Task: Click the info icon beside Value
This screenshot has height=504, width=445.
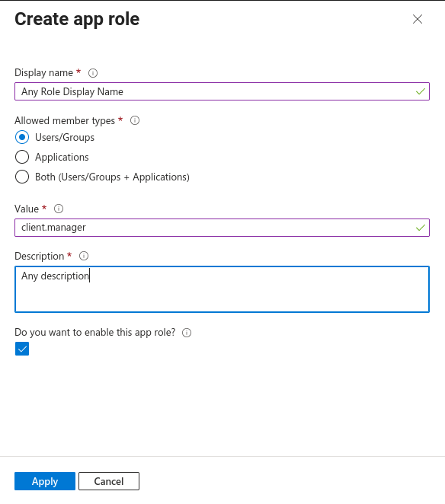Action: tap(59, 209)
